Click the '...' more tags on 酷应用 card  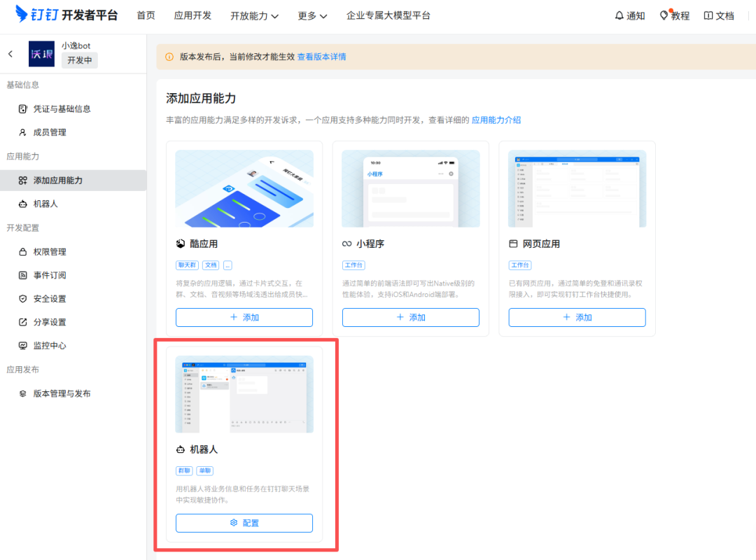point(227,265)
